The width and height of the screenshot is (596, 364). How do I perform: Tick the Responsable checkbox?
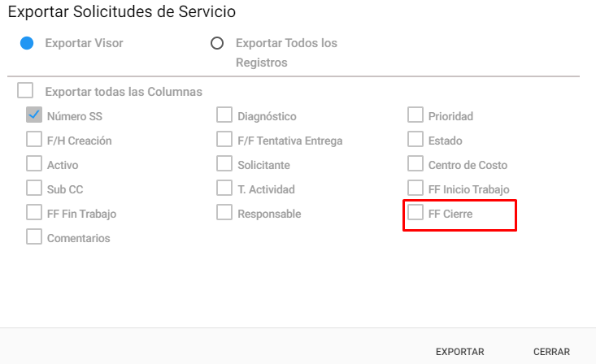point(224,212)
